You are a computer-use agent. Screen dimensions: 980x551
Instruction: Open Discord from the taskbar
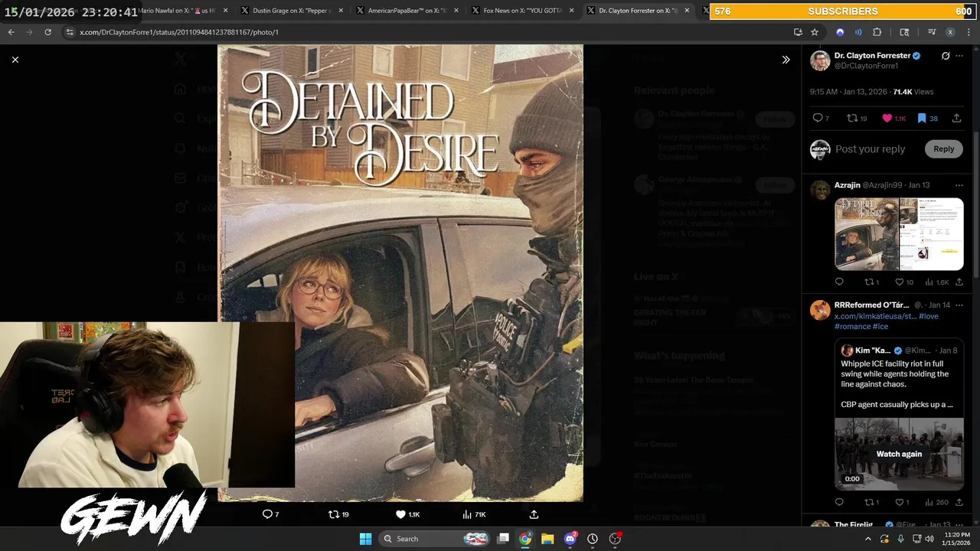pyautogui.click(x=570, y=539)
